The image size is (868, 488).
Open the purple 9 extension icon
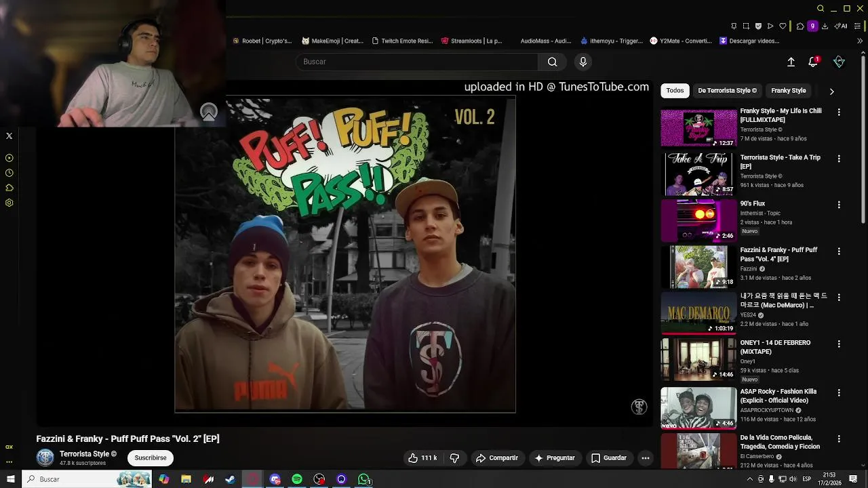tap(812, 26)
